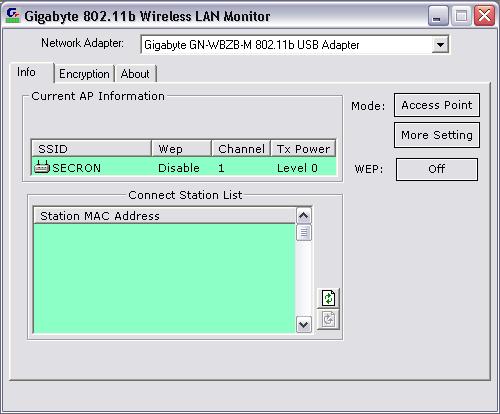Click the Wep column header
This screenshot has width=500, height=414.
(181, 148)
